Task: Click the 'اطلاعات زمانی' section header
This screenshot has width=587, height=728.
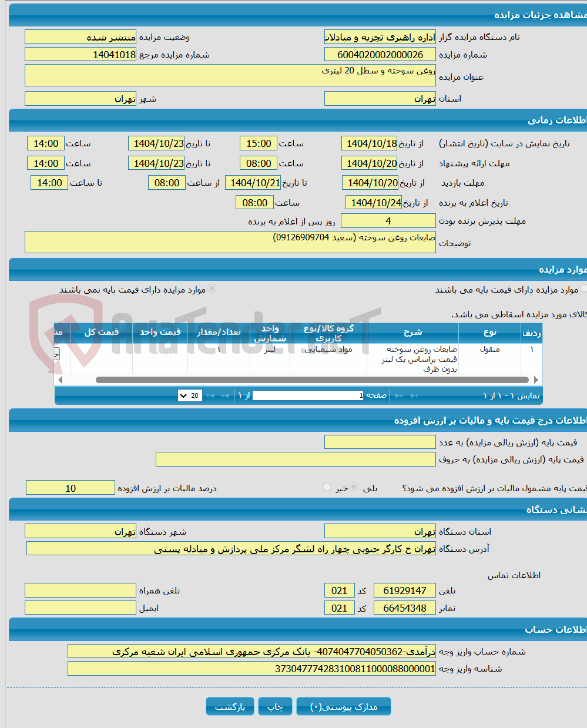Action: (x=298, y=120)
